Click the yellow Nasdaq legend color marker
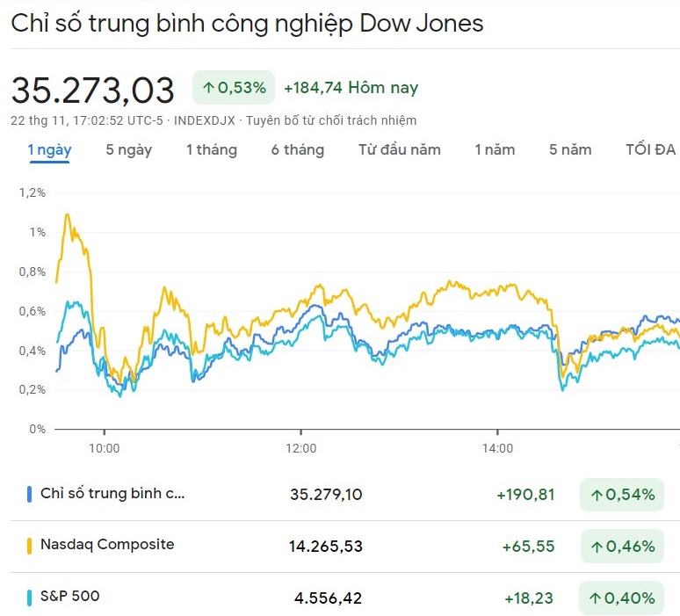Screen dimensions: 680x616 point(30,546)
